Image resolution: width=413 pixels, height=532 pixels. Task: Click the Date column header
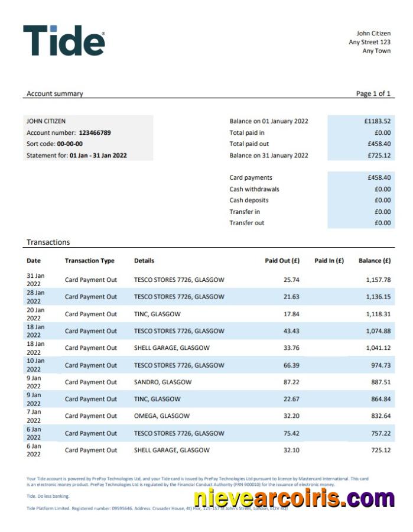[34, 261]
